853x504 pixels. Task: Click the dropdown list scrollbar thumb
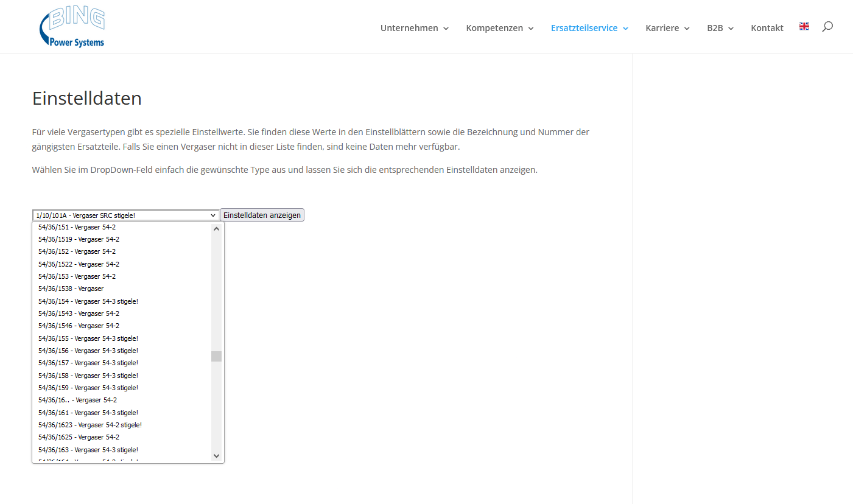[x=216, y=356]
